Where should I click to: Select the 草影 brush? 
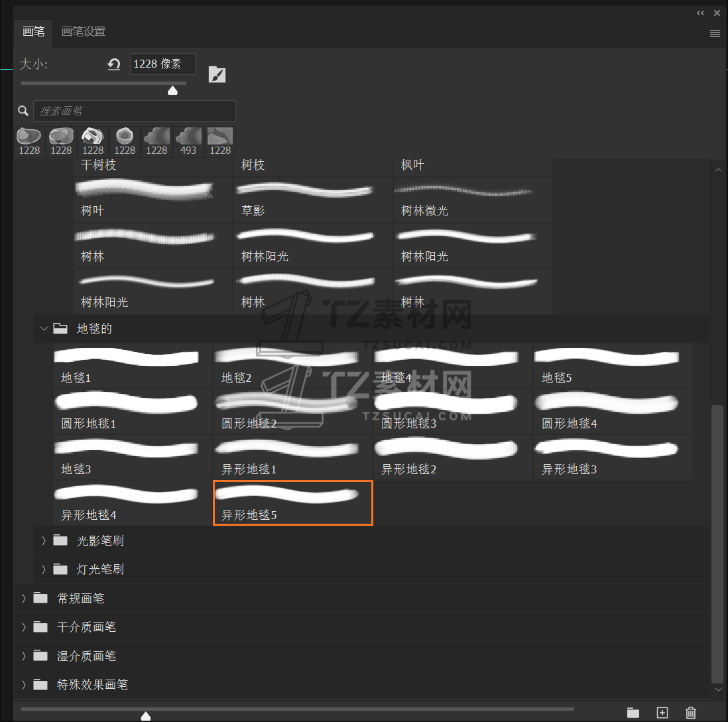(x=312, y=200)
